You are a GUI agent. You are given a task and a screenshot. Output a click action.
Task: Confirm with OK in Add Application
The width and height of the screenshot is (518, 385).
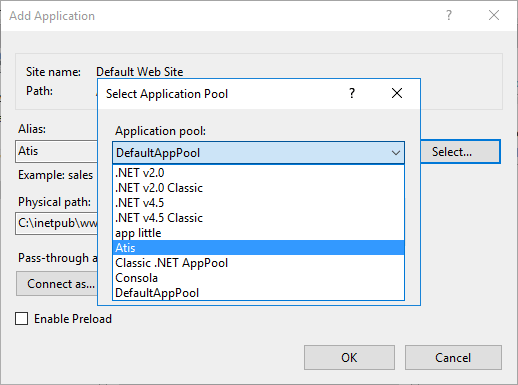coord(349,358)
